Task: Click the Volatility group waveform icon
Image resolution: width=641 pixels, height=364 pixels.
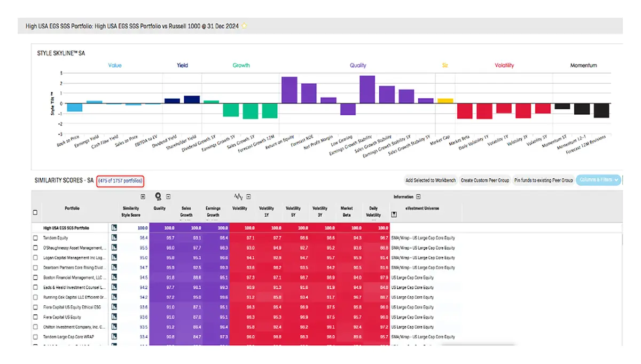Action: (x=238, y=196)
